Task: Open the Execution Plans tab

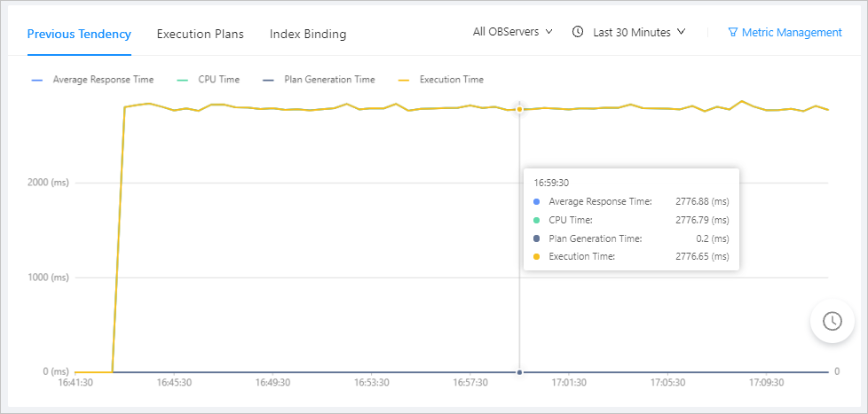Action: coord(201,35)
